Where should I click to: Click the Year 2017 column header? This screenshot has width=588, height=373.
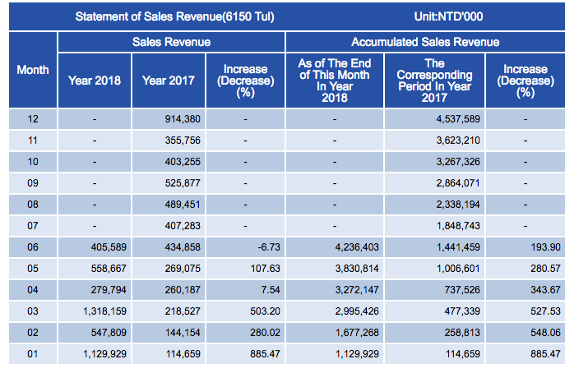169,81
